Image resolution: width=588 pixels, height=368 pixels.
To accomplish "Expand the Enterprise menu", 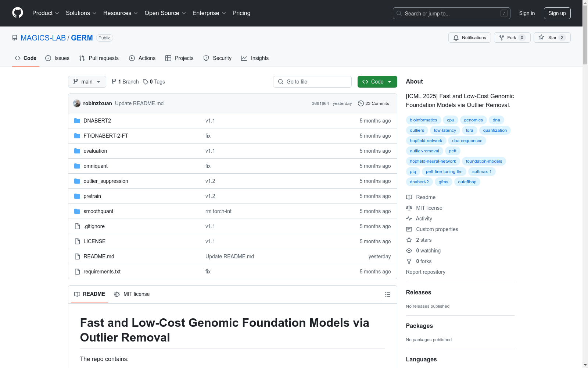I will (209, 13).
